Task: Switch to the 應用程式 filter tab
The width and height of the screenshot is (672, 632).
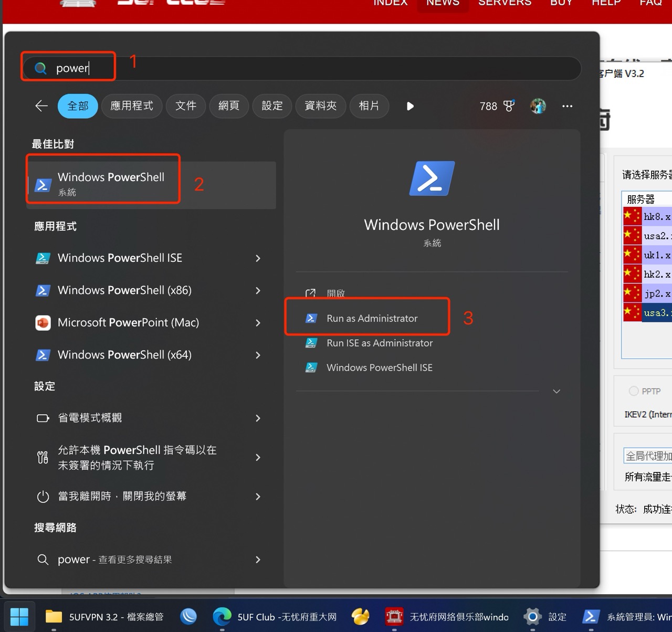Action: pos(131,106)
